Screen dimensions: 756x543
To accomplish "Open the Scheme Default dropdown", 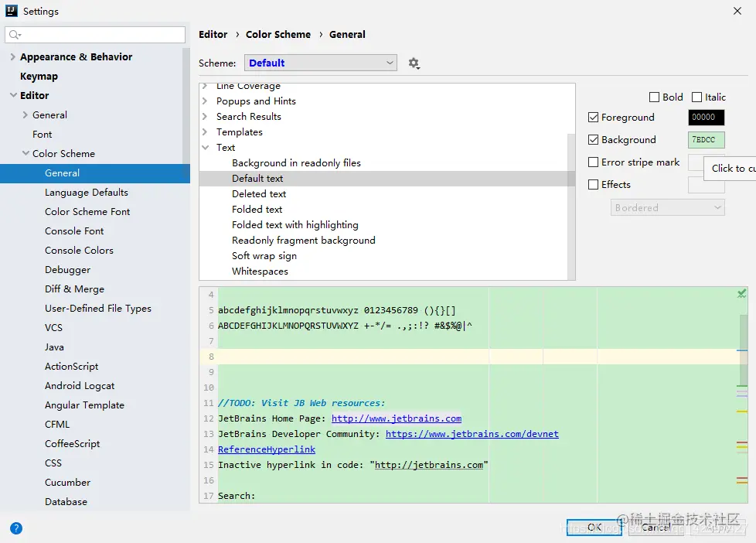I will click(x=321, y=63).
